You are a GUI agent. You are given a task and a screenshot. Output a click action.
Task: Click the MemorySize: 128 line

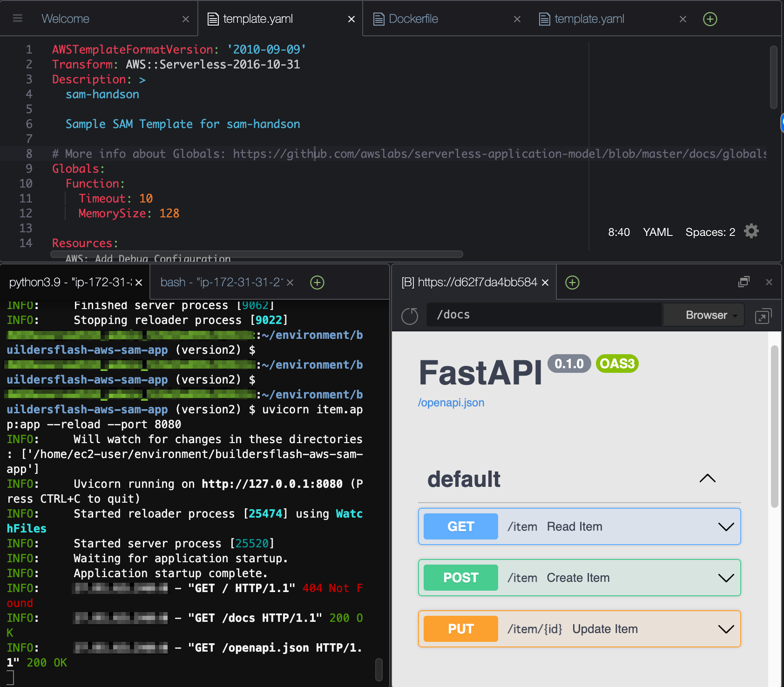coord(129,213)
